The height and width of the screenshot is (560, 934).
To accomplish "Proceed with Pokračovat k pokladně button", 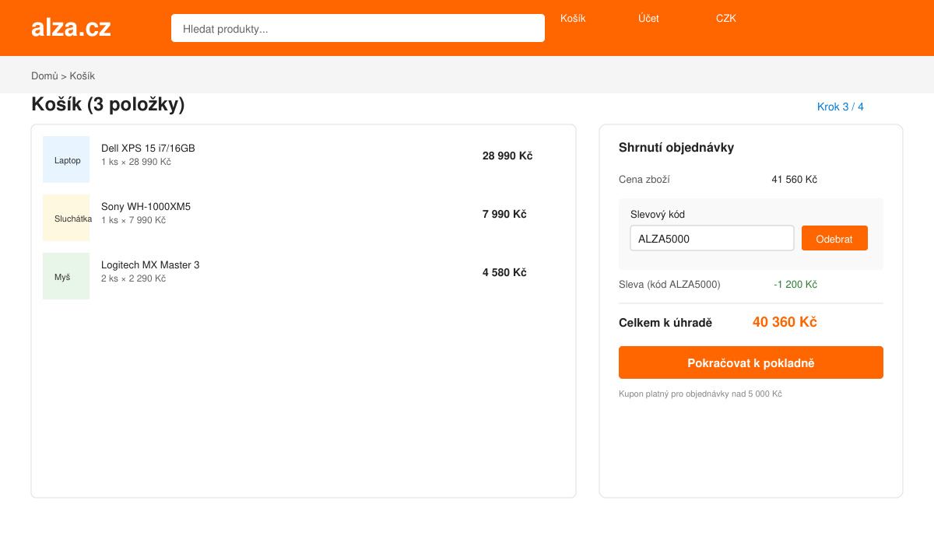I will tap(751, 362).
